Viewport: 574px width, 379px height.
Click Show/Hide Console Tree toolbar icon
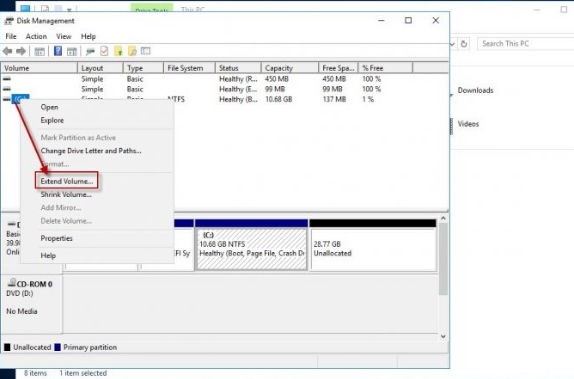pyautogui.click(x=40, y=51)
